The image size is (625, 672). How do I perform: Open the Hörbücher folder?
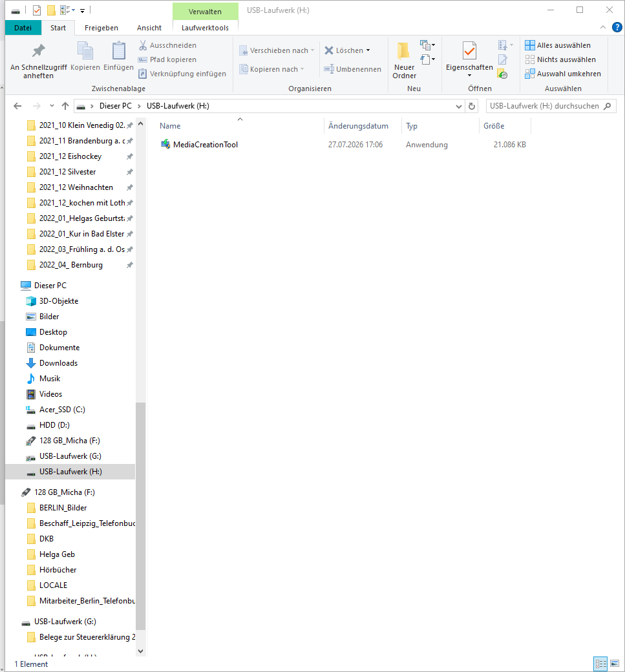pyautogui.click(x=58, y=569)
